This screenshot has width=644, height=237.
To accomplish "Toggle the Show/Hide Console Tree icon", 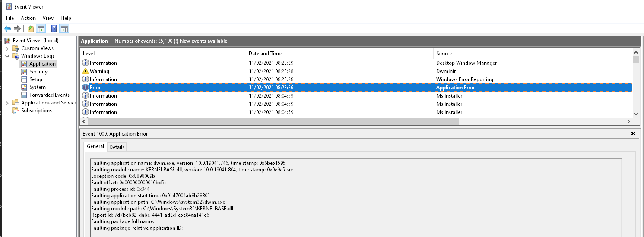I will tap(41, 29).
